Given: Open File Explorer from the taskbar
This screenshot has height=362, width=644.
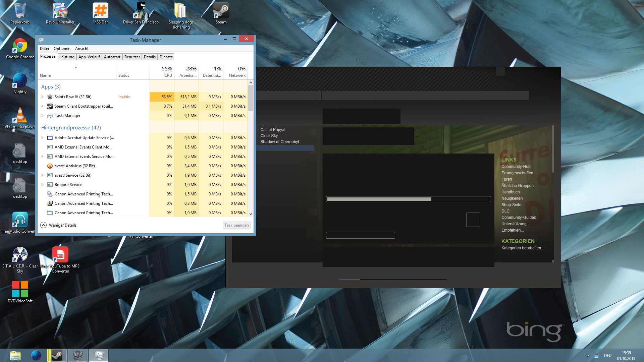Looking at the screenshot, I should pos(15,355).
